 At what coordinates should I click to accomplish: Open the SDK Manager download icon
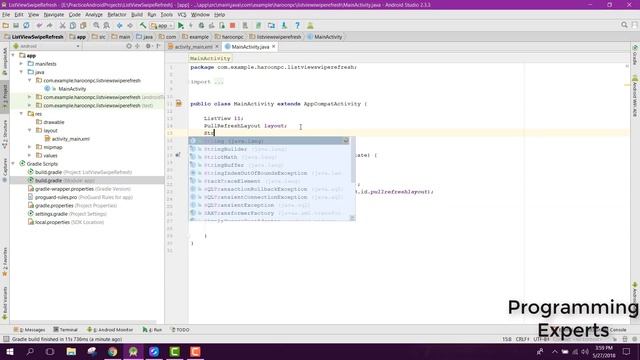point(284,25)
